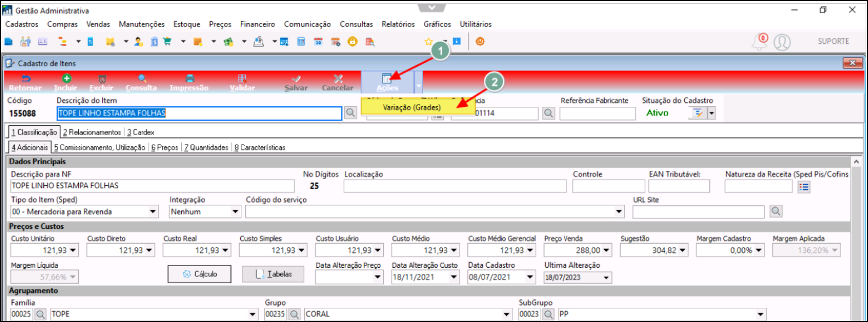Open the notifications bell icon
This screenshot has width=868, height=322.
pos(759,42)
